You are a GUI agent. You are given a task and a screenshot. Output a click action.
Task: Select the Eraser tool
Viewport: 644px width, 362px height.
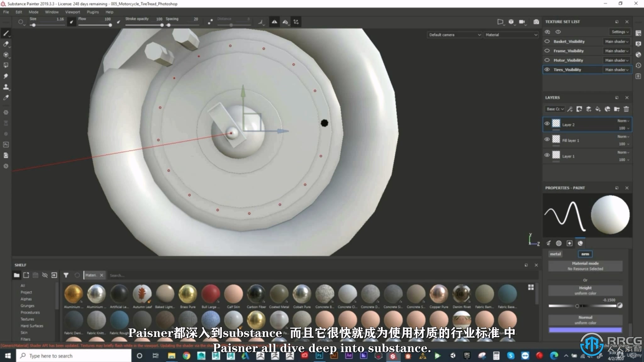pyautogui.click(x=6, y=44)
